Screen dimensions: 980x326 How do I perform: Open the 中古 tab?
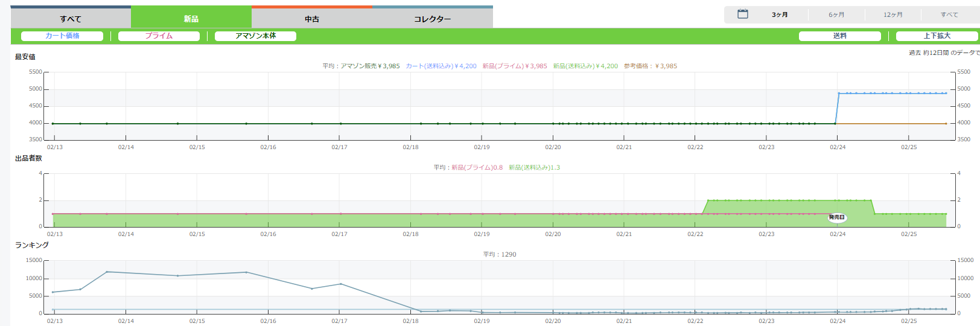coord(312,19)
